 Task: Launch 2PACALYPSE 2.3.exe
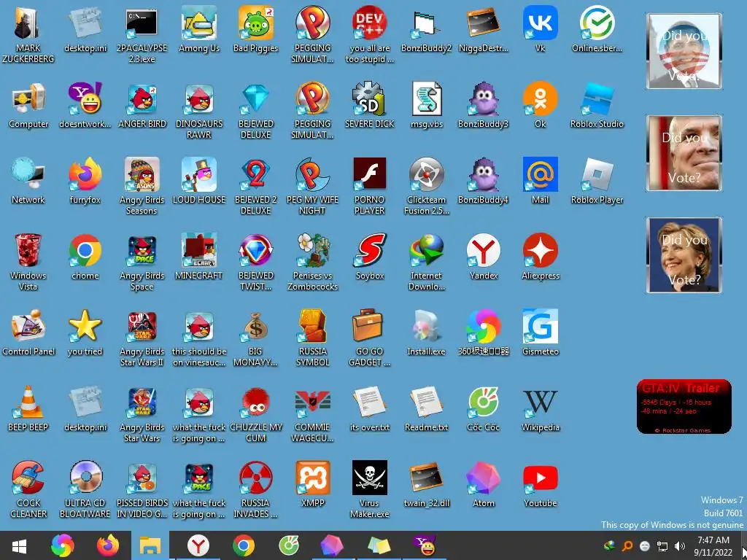point(142,35)
